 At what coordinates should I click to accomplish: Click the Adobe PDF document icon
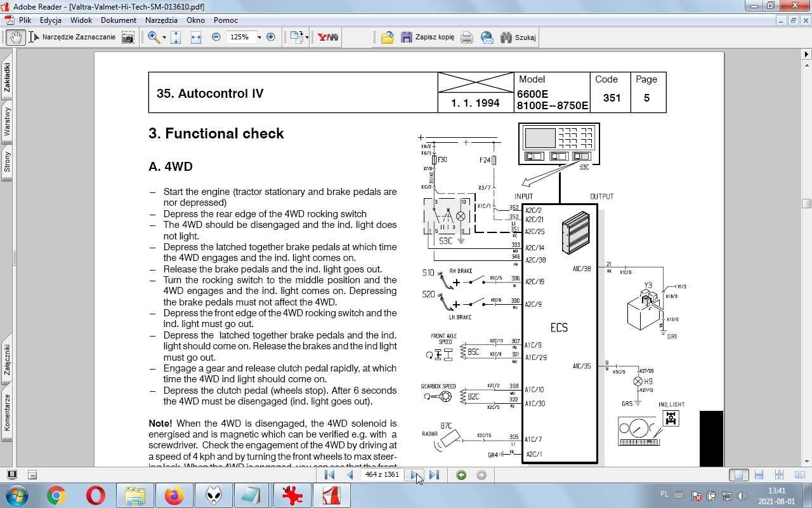[x=9, y=20]
